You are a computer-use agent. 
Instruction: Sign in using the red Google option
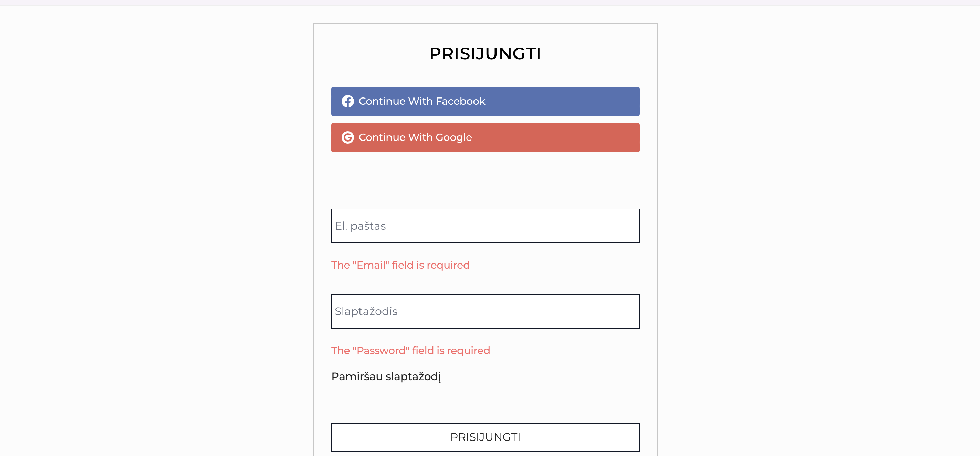point(485,137)
